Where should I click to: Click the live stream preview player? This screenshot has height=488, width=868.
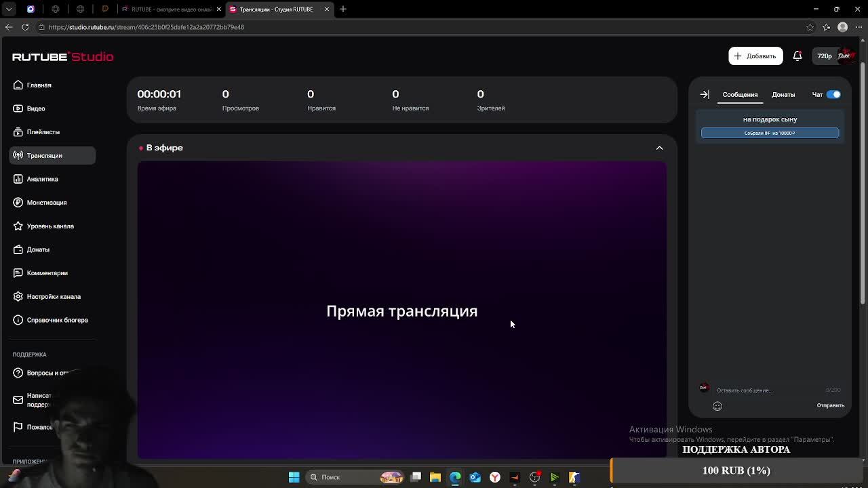tap(402, 310)
